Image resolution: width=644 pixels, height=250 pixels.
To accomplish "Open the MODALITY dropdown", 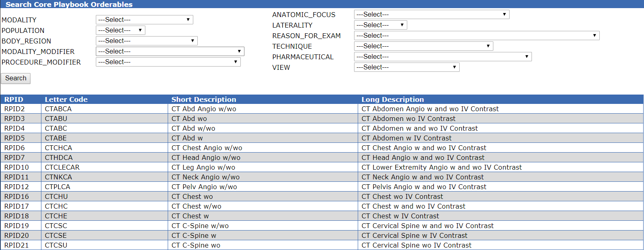I will click(144, 19).
